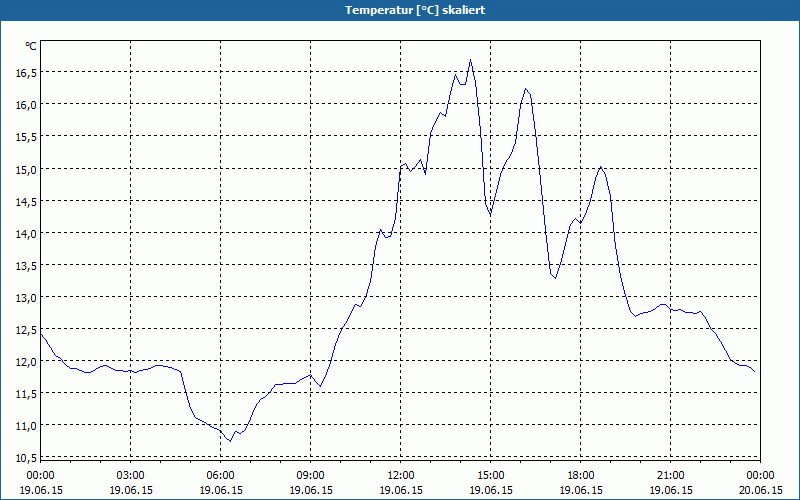Pick the 15:00 time label
Viewport: 800px width, 500px height.
[491, 476]
